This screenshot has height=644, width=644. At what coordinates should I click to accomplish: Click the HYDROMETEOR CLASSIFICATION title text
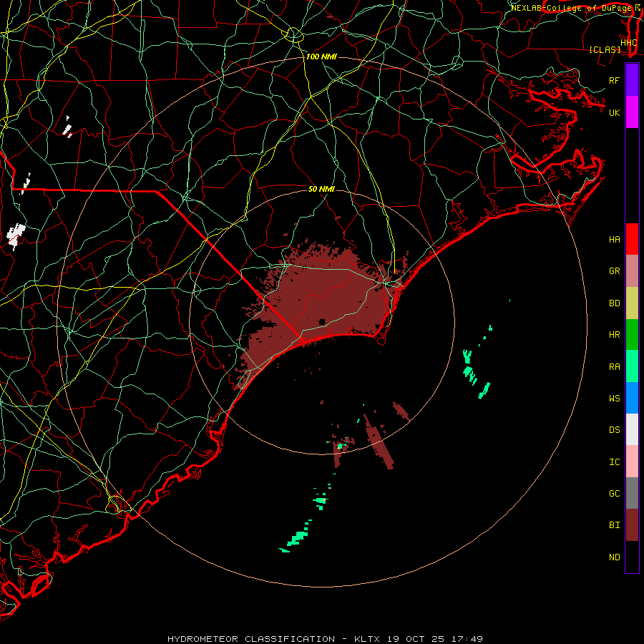pyautogui.click(x=251, y=639)
